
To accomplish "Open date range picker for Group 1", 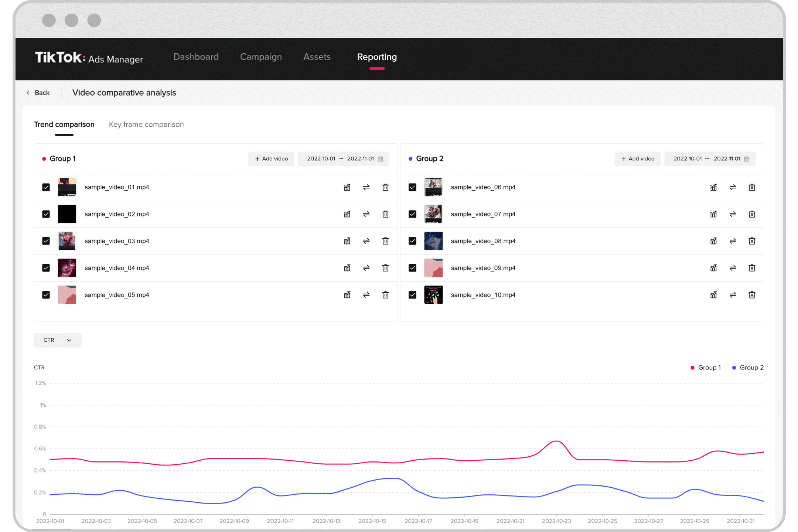I will tap(343, 158).
